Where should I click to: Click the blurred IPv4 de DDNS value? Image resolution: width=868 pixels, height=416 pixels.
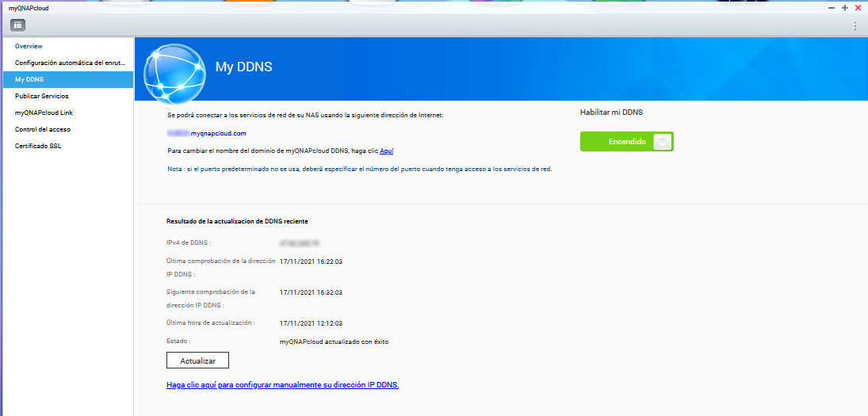[x=304, y=242]
